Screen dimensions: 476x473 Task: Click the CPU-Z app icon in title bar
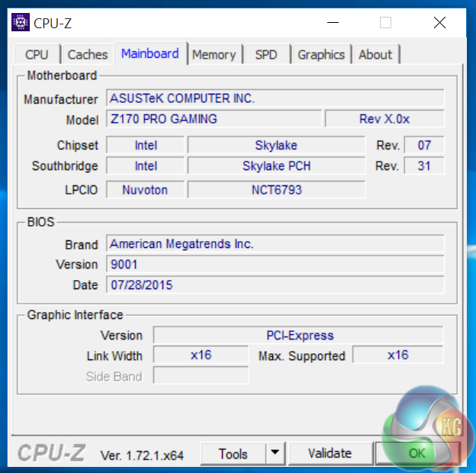21,22
